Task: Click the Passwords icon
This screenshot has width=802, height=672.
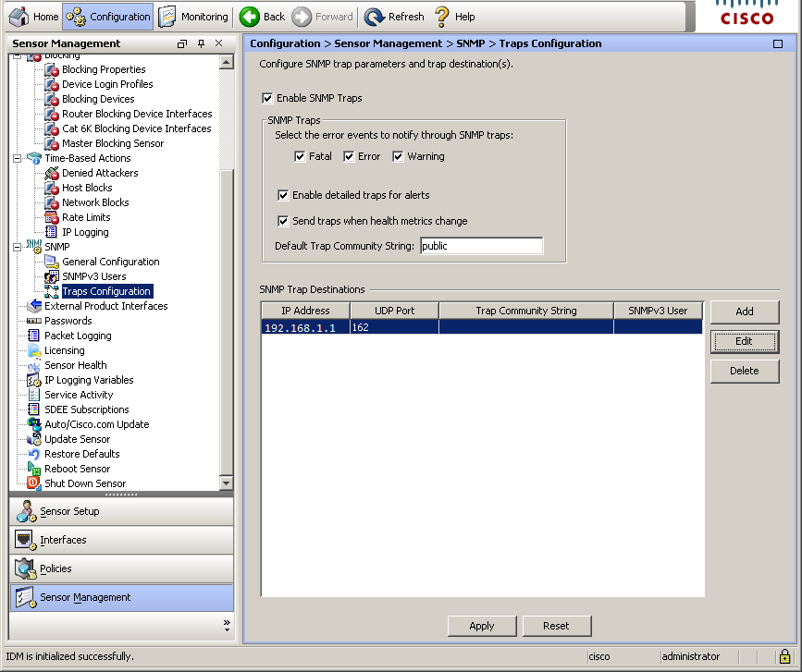Action: pyautogui.click(x=34, y=321)
